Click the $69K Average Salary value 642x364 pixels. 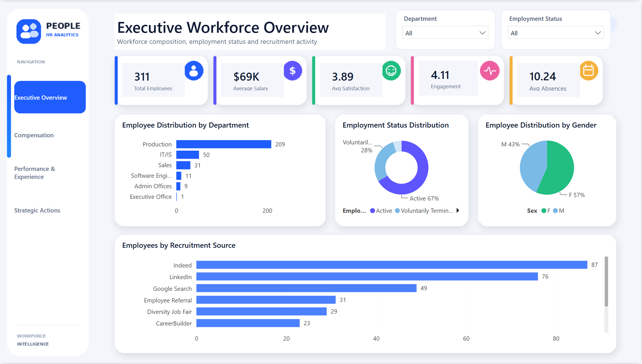pyautogui.click(x=246, y=77)
